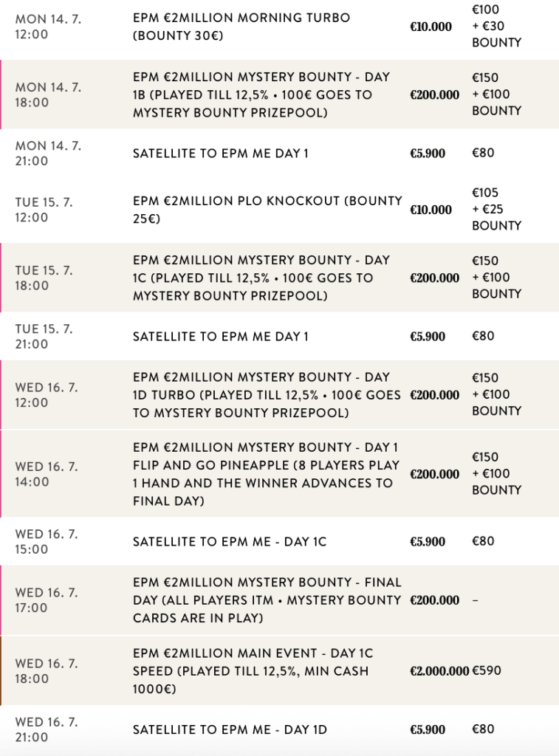Open Main Event Day 1C Speed
This screenshot has height=756, width=559.
tap(253, 671)
